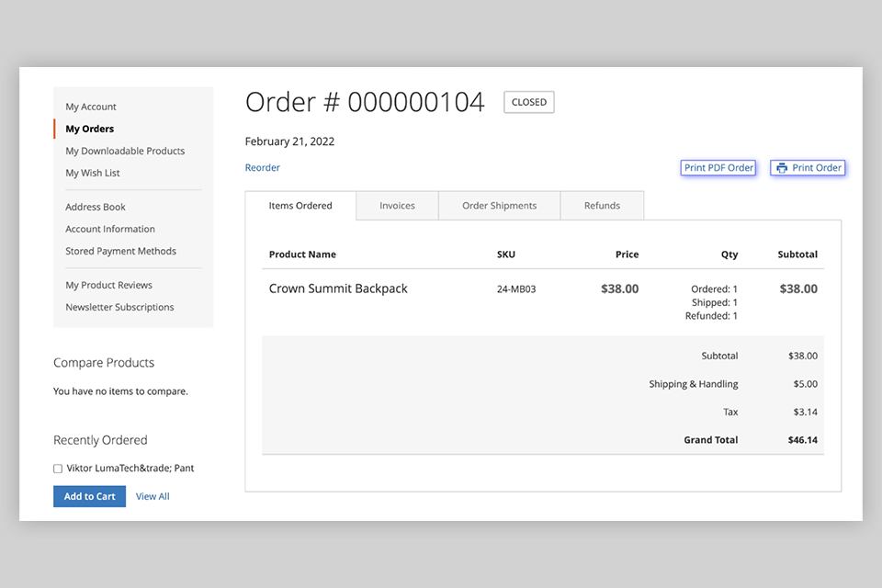The height and width of the screenshot is (588, 882).
Task: Click the SKU value 24-MB03
Action: pos(515,288)
